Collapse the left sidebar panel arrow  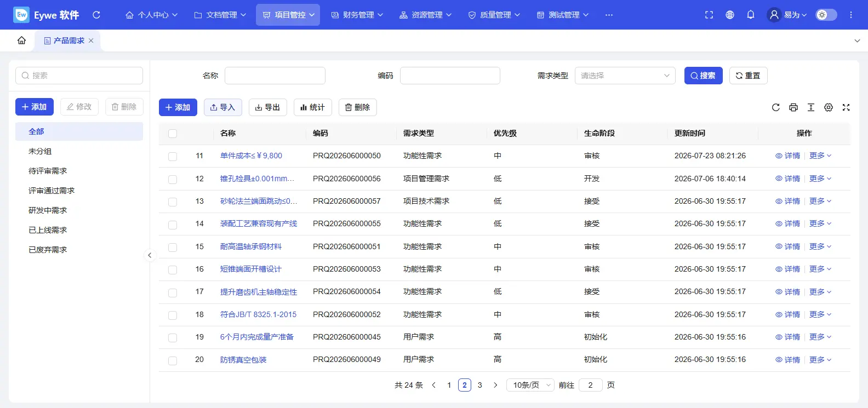(x=150, y=255)
